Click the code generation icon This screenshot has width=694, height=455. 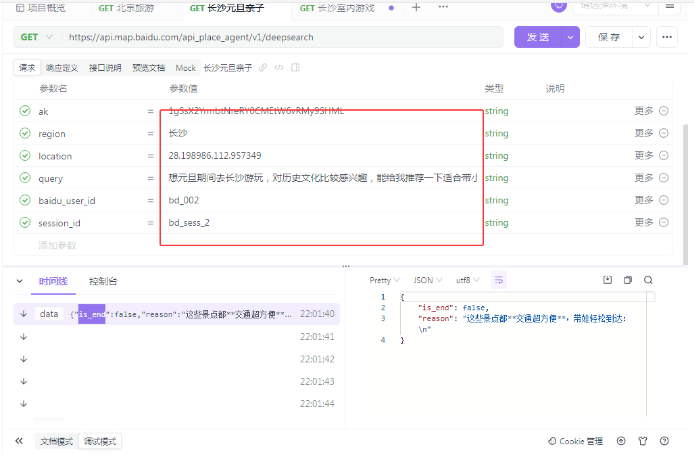tap(279, 67)
